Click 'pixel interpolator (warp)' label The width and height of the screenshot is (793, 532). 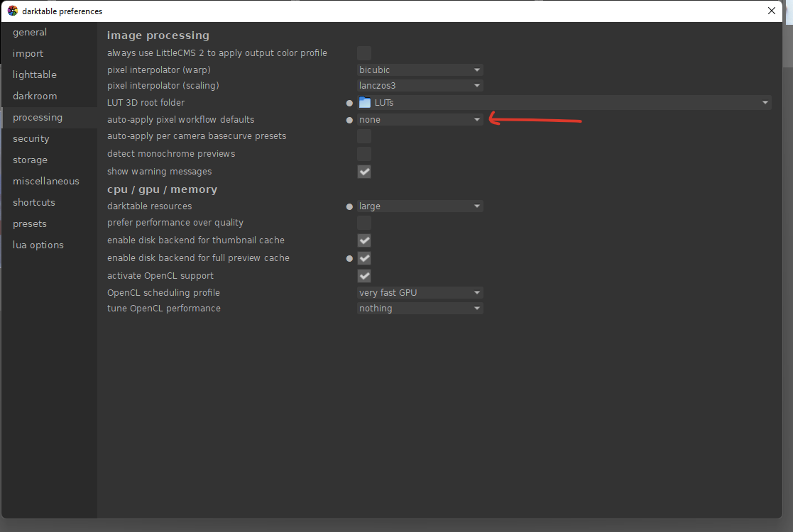159,70
